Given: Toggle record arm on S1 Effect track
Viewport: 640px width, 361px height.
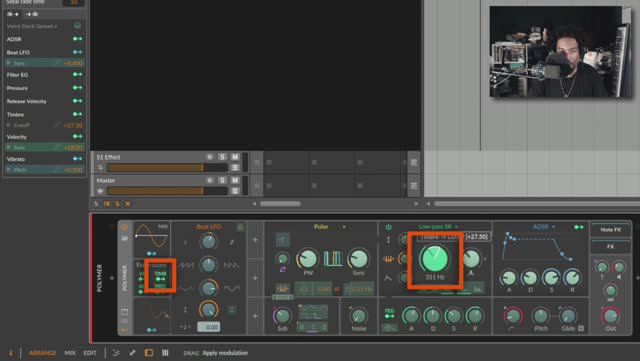Looking at the screenshot, I should pos(209,157).
